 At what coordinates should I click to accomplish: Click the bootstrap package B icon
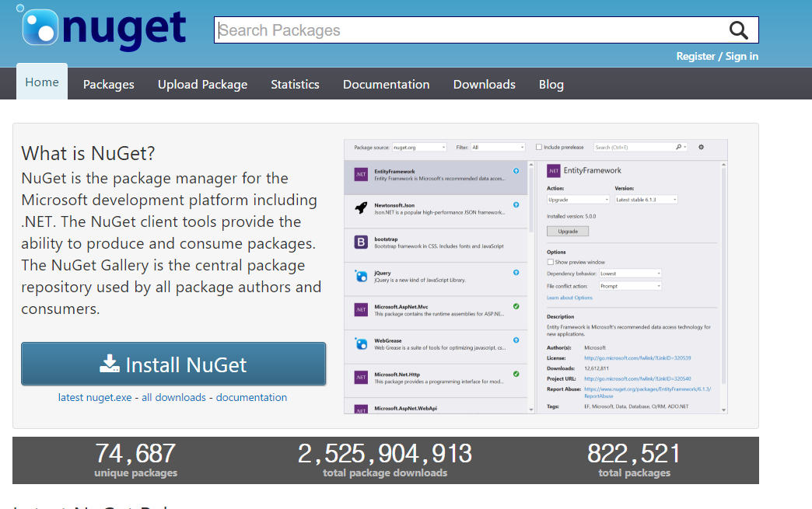coord(361,242)
